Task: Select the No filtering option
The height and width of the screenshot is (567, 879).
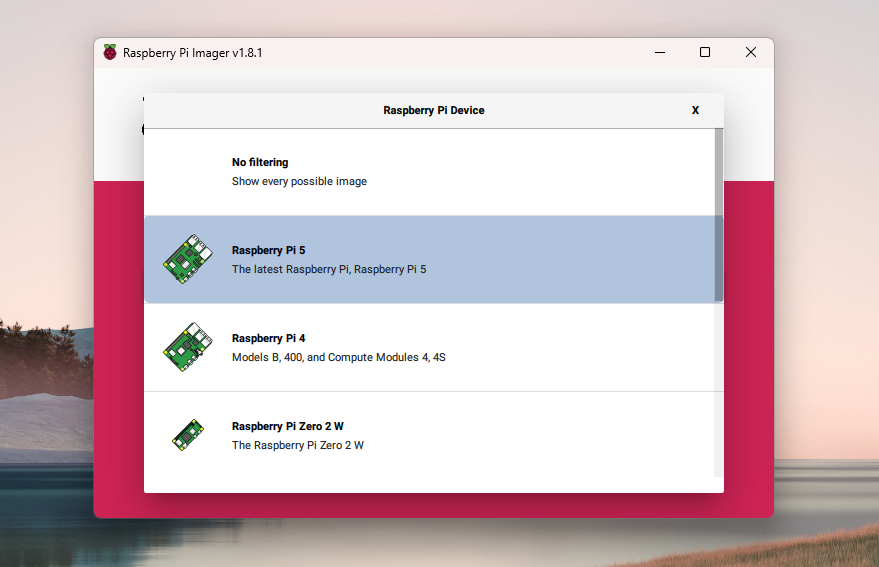Action: tap(430, 172)
